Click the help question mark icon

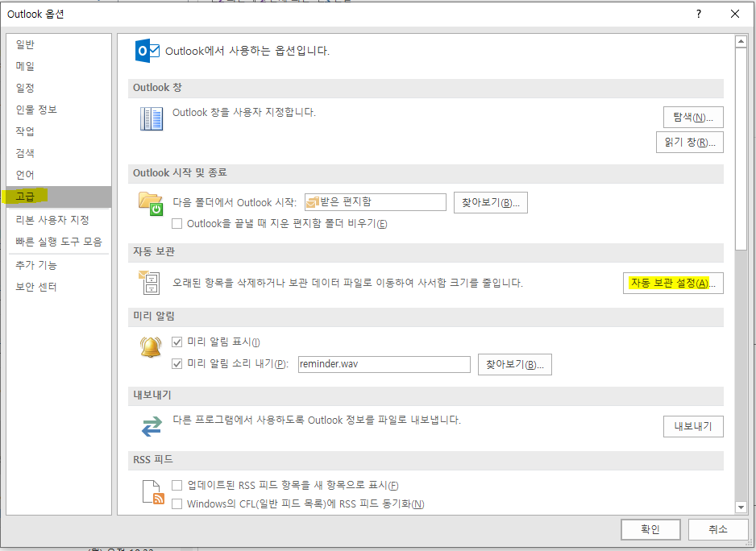[x=699, y=14]
